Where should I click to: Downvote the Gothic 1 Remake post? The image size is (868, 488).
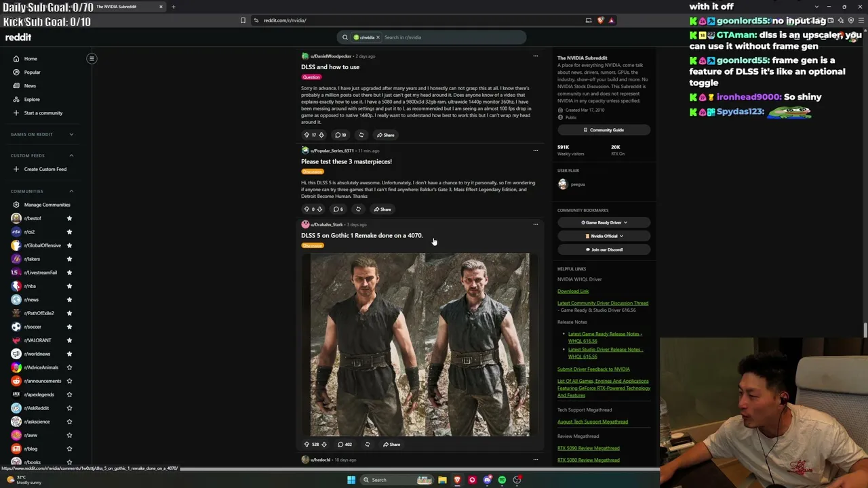(x=323, y=445)
